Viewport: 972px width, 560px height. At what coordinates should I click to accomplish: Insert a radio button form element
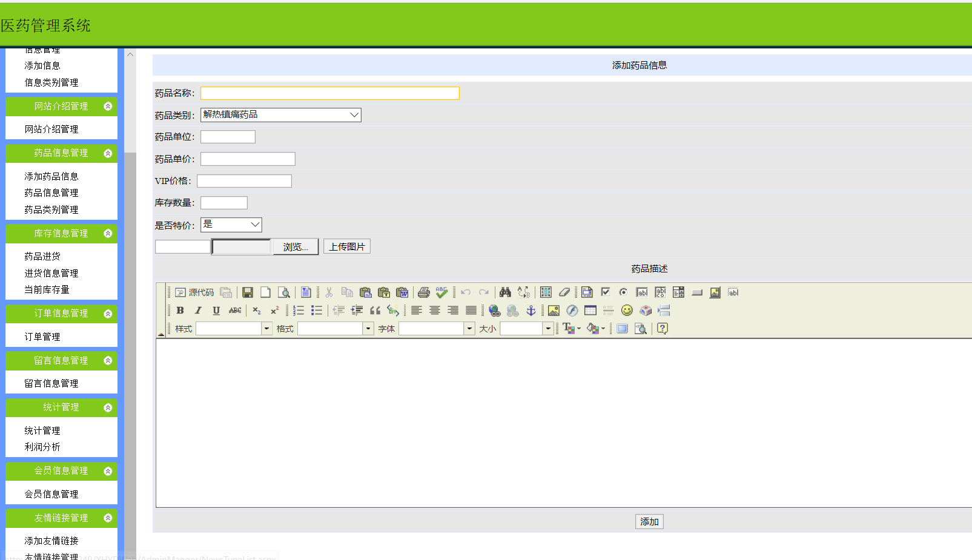coord(623,292)
